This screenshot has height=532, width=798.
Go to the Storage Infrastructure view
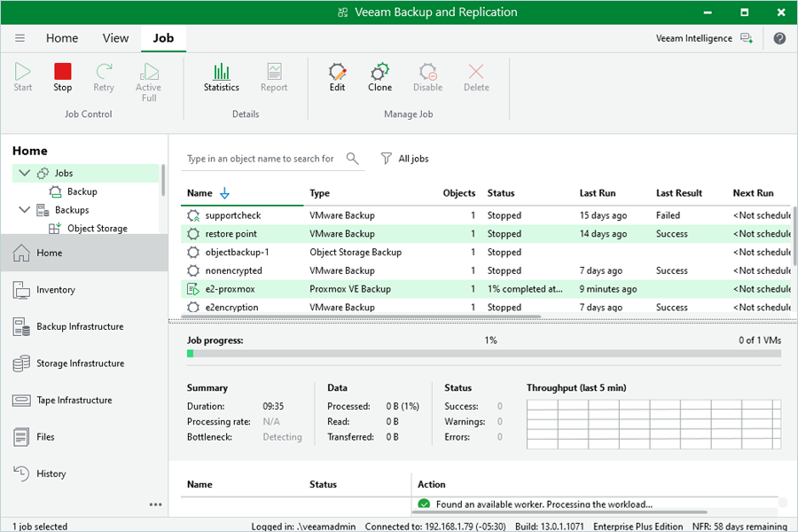click(x=80, y=364)
